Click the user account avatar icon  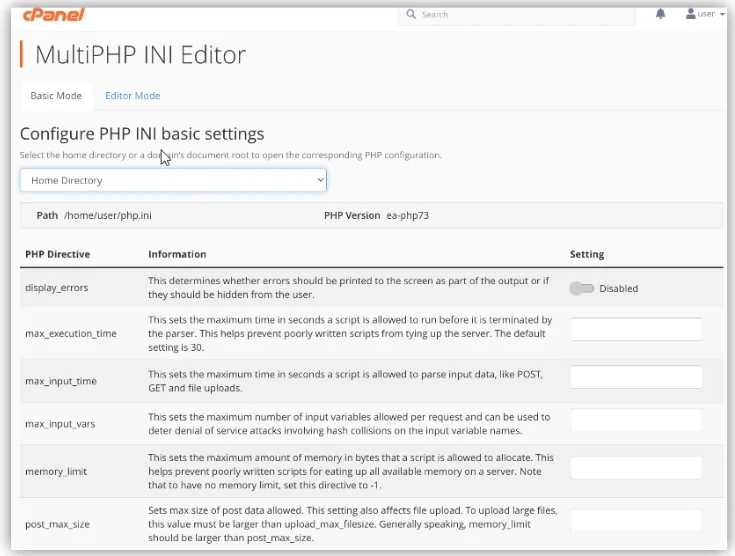point(690,14)
